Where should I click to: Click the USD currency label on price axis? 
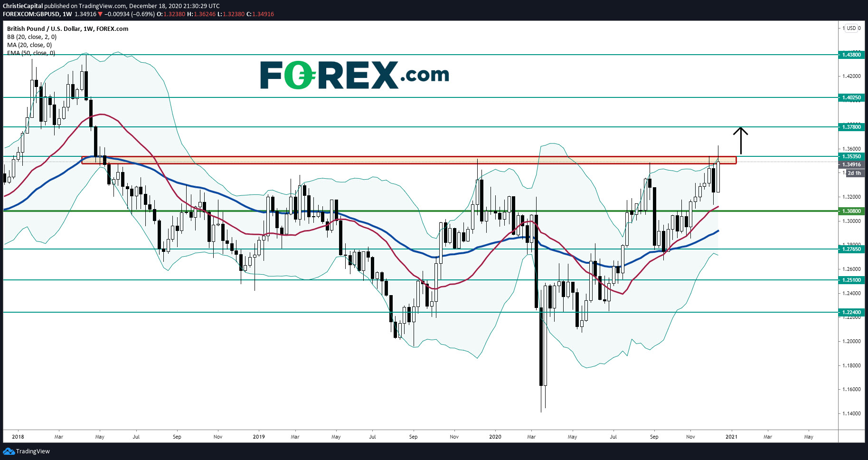pyautogui.click(x=851, y=28)
